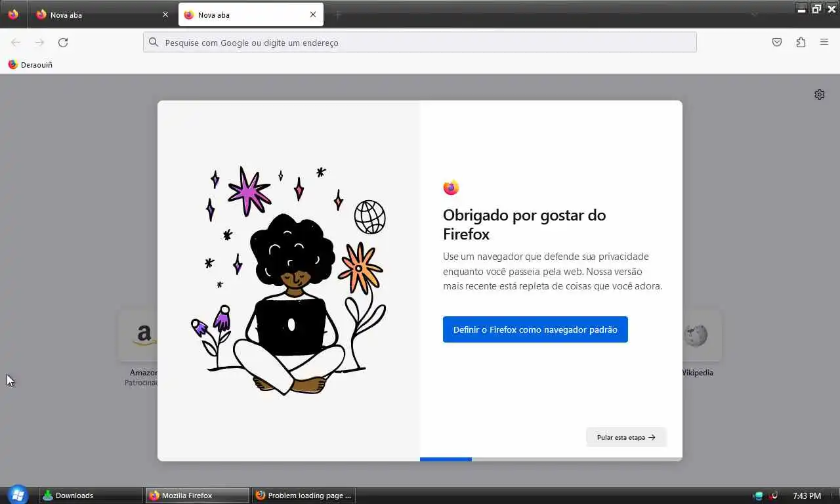Viewport: 840px width, 504px height.
Task: Click the onboarding progress bar
Action: pos(551,459)
